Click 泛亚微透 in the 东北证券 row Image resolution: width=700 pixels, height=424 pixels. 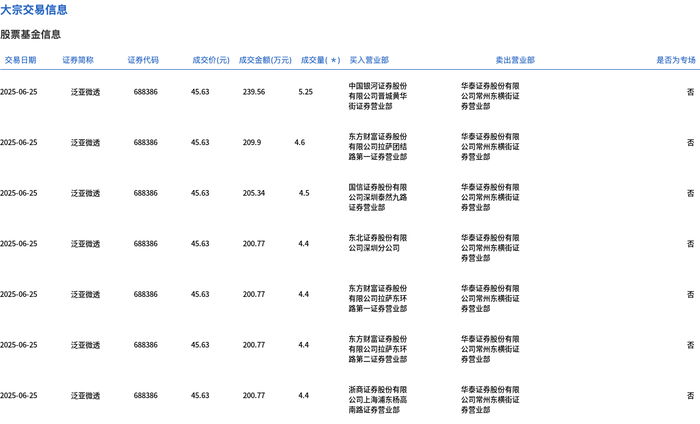(85, 244)
